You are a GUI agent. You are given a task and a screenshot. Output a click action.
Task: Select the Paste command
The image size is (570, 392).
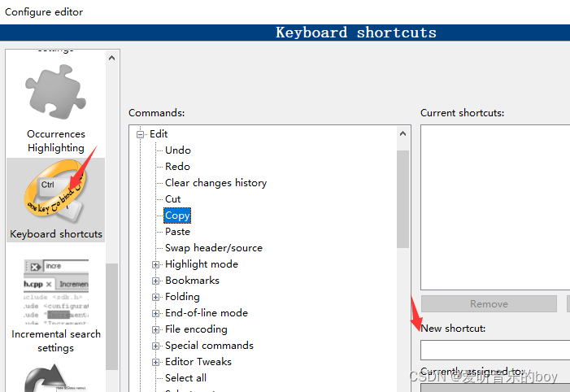click(x=177, y=232)
